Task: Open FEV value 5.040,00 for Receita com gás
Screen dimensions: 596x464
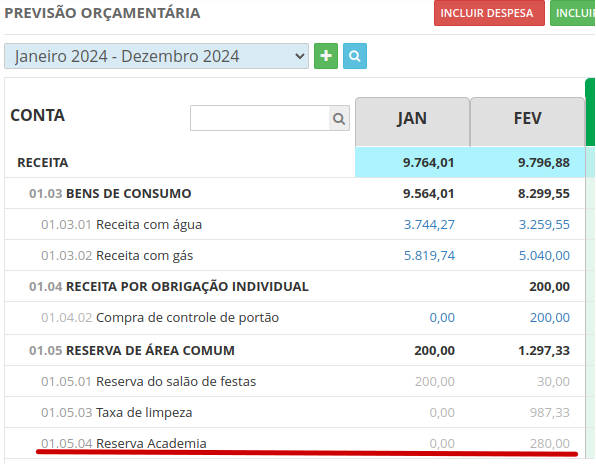Action: click(x=544, y=256)
